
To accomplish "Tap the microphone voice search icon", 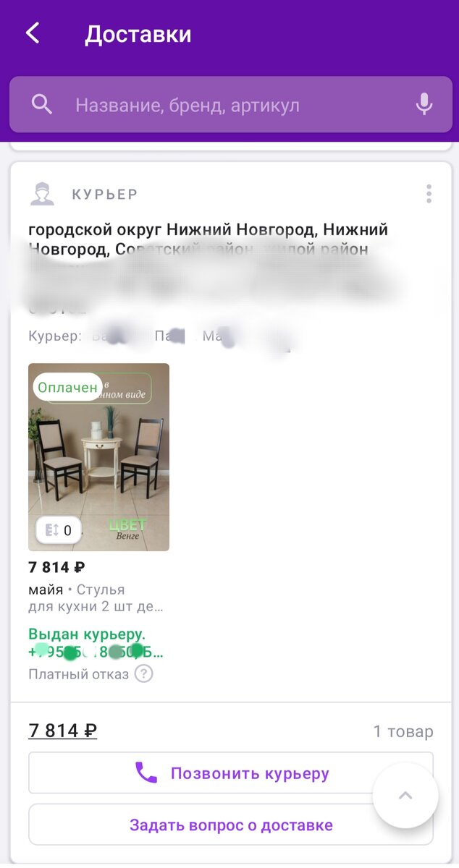I will [424, 105].
